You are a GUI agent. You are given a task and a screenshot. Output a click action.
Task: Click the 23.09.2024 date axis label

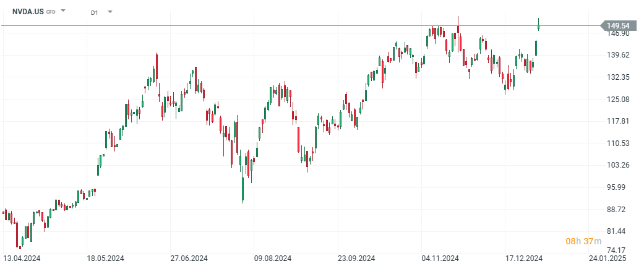[356, 258]
